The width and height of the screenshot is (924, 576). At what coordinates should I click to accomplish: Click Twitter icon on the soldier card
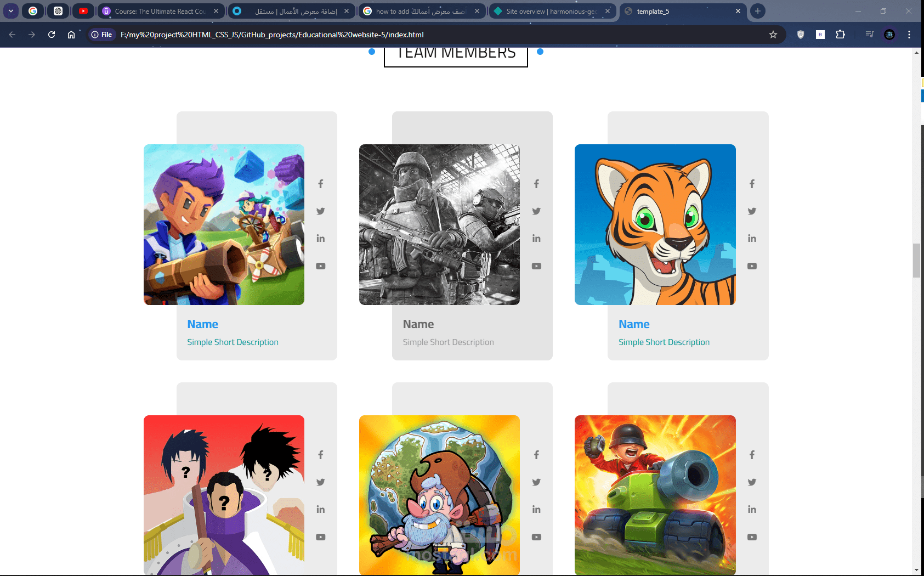click(x=536, y=211)
